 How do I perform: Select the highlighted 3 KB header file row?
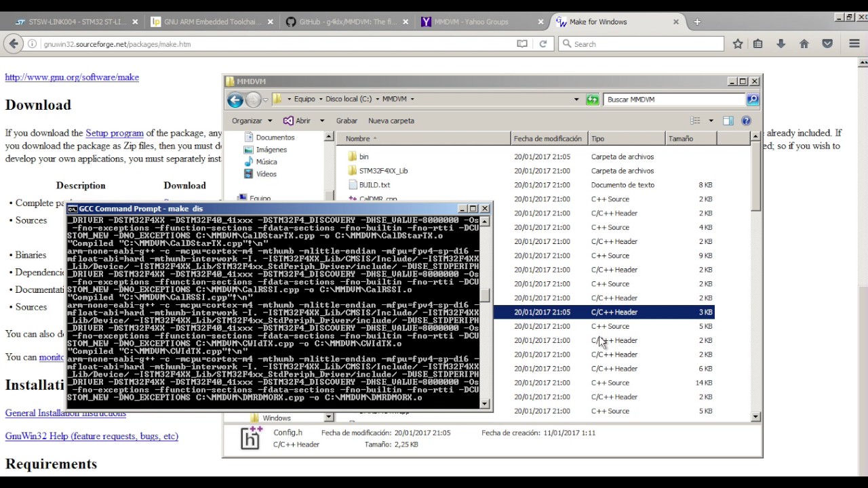tap(604, 312)
